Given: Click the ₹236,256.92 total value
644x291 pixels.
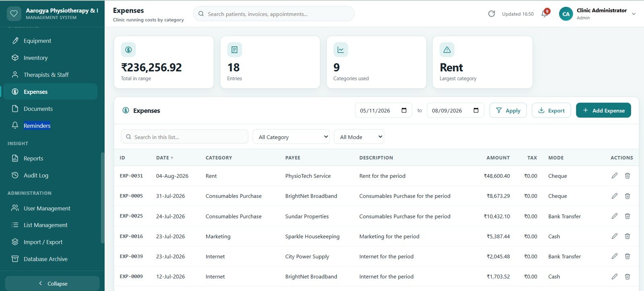Looking at the screenshot, I should [151, 67].
